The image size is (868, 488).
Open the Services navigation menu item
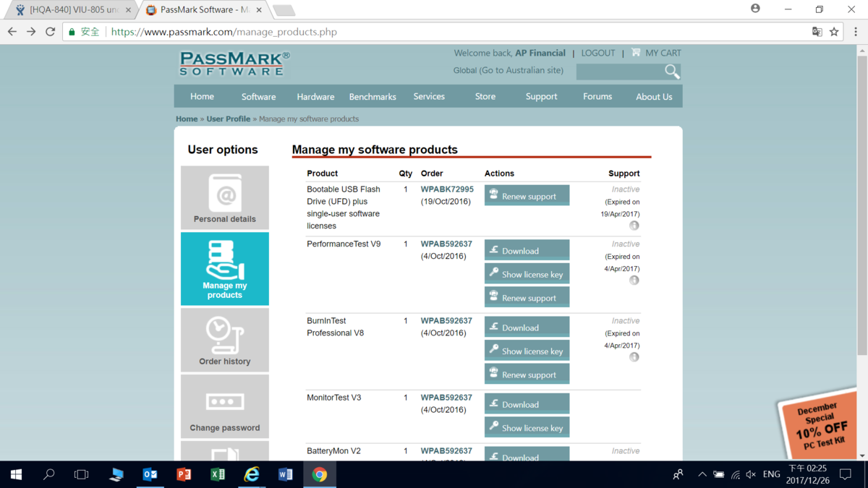429,96
